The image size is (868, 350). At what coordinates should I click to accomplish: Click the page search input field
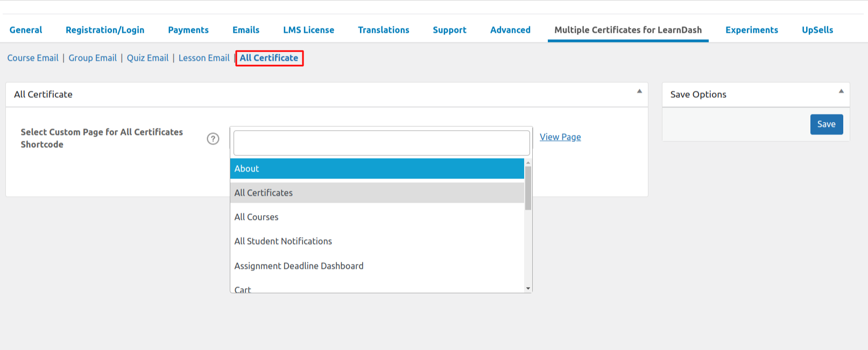381,143
